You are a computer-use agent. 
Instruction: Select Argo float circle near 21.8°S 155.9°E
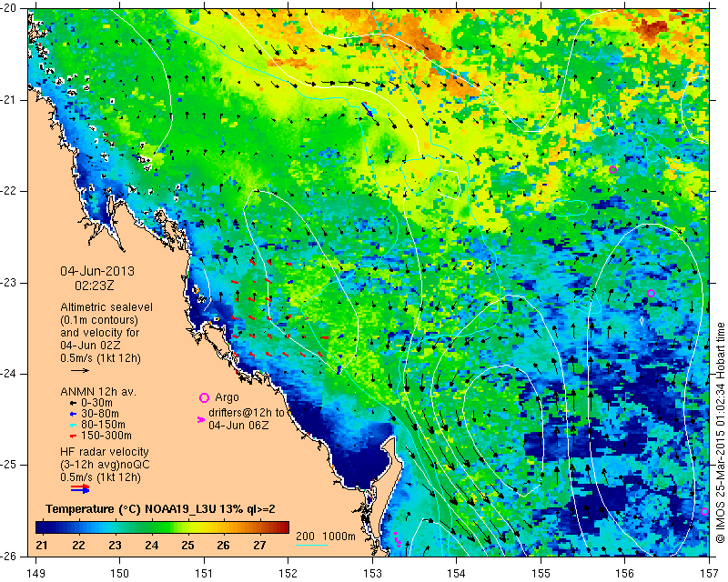612,169
